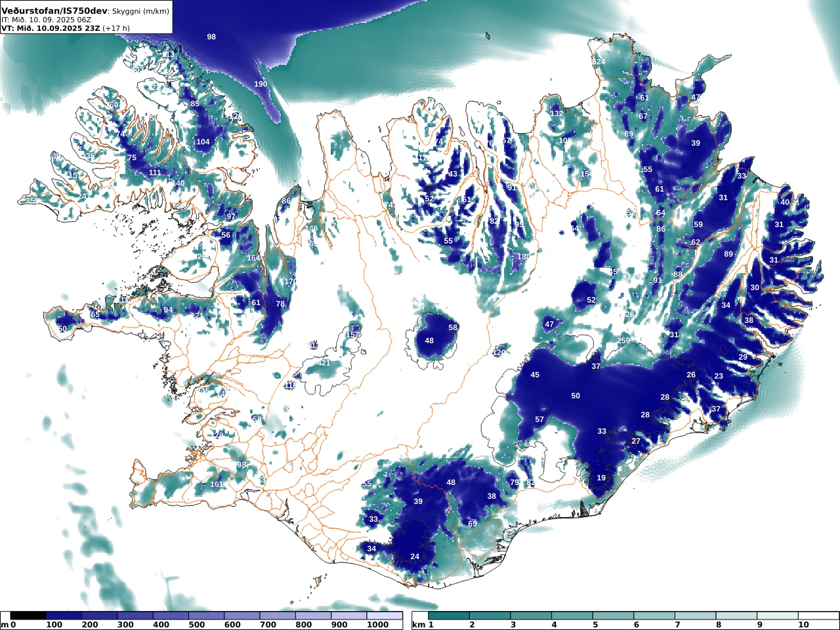Click the 259 visibility value
This screenshot has height=630, width=840.
[x=623, y=341]
